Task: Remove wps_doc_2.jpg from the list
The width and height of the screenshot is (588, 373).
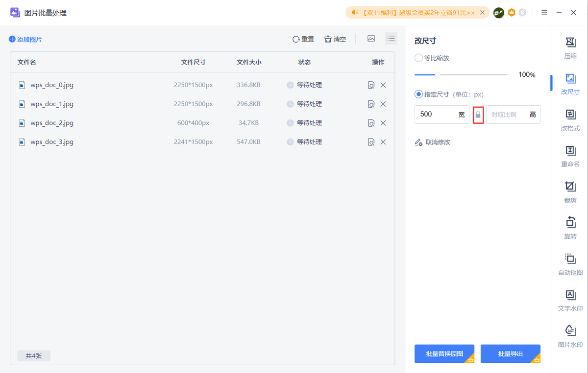Action: (383, 123)
